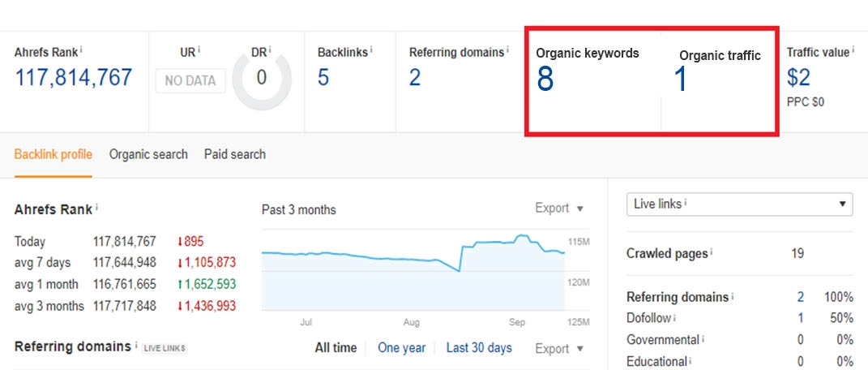Image resolution: width=868 pixels, height=370 pixels.
Task: Select the Last 30 days range
Action: pyautogui.click(x=479, y=347)
